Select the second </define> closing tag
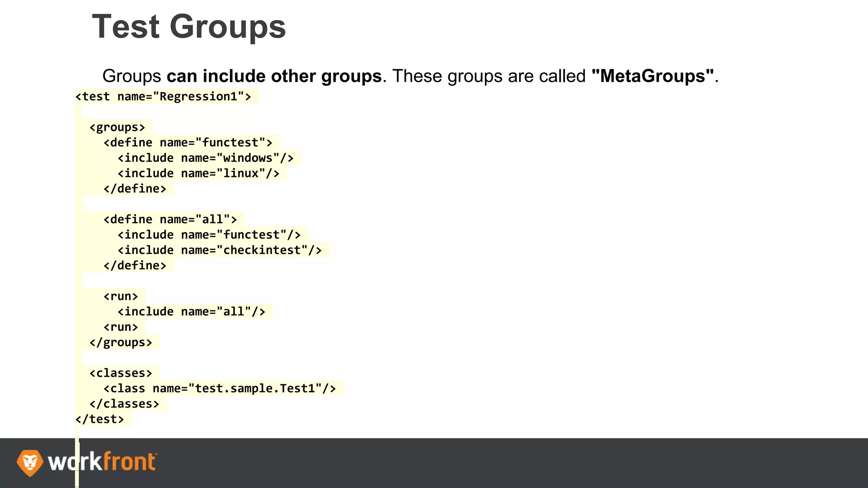 pyautogui.click(x=135, y=265)
